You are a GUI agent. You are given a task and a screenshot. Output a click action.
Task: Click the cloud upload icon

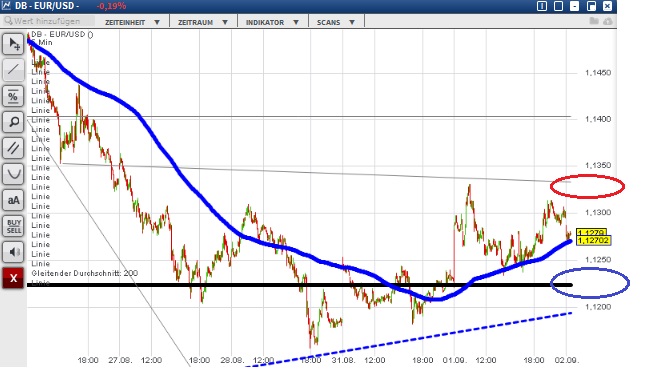tap(608, 21)
